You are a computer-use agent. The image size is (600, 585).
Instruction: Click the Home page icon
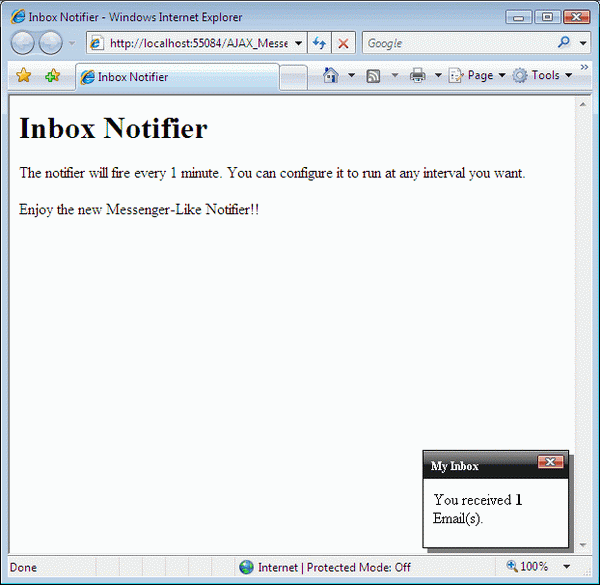pos(331,75)
